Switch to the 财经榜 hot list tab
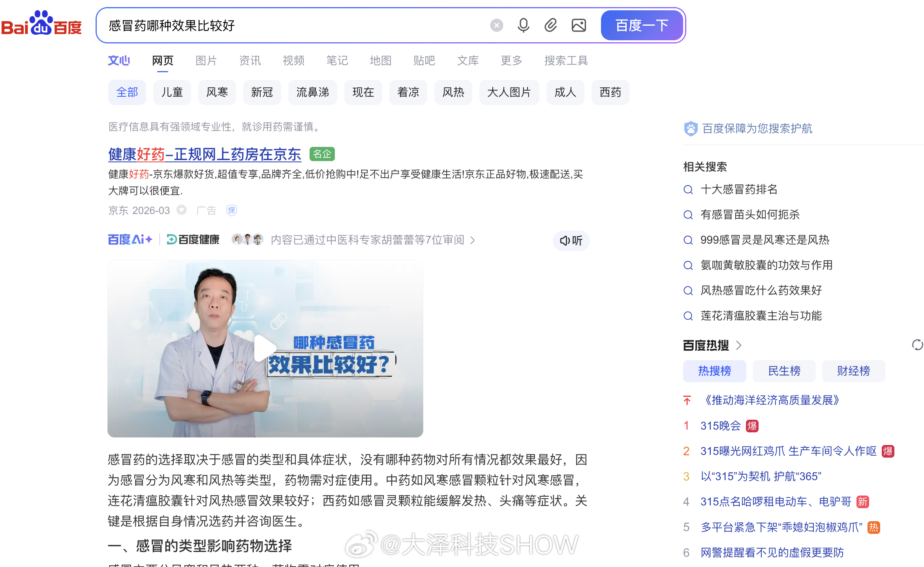 [853, 371]
